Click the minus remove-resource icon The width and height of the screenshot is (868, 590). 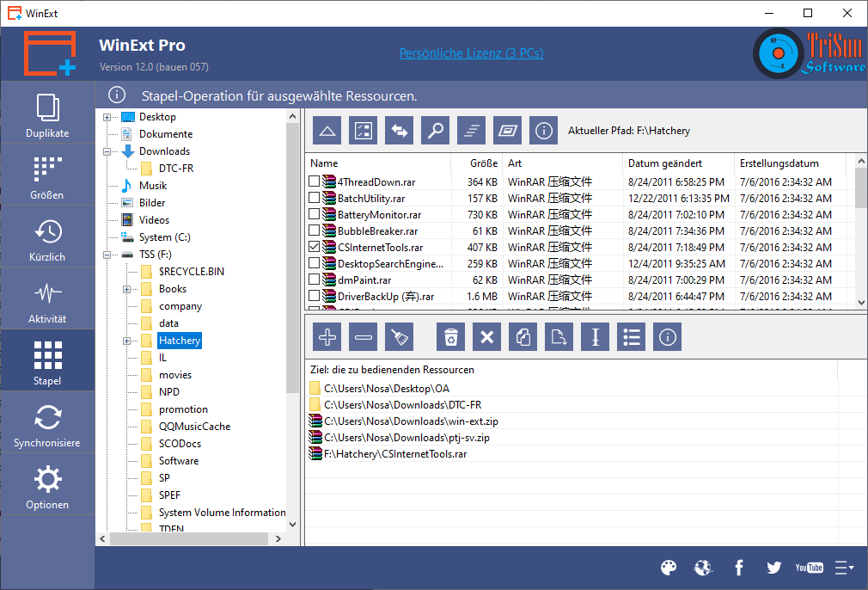pos(364,337)
